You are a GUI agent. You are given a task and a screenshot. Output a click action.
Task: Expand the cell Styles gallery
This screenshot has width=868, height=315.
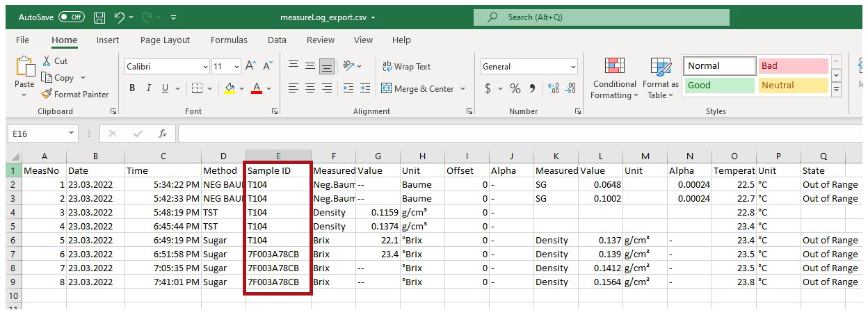click(836, 90)
